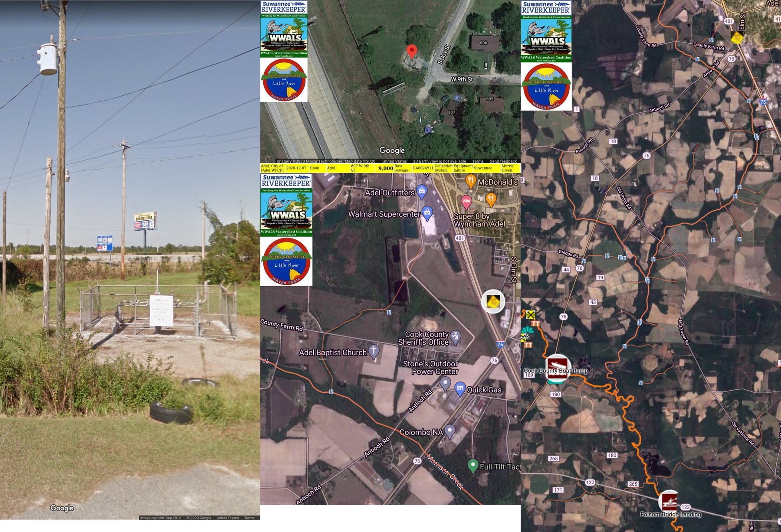Open the Cook County Sheriff's Office pin
This screenshot has height=532, width=781.
(x=455, y=337)
